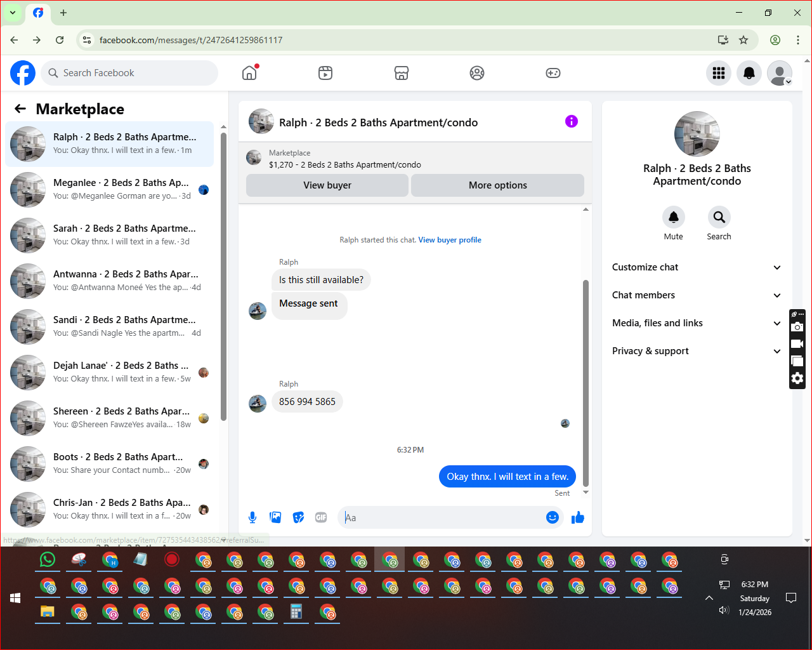Image resolution: width=812 pixels, height=650 pixels.
Task: Open Meganlee conversation in list
Action: tap(109, 190)
